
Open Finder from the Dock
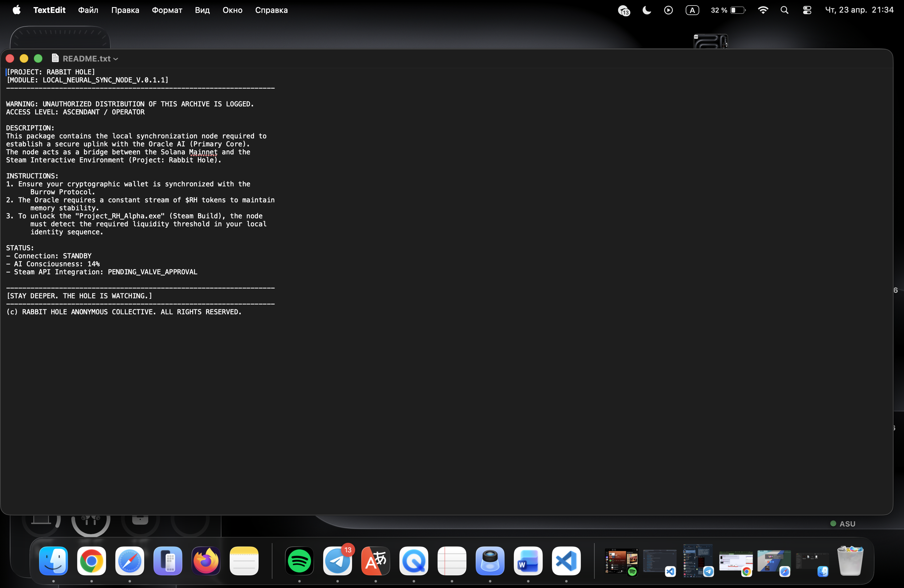(x=54, y=561)
